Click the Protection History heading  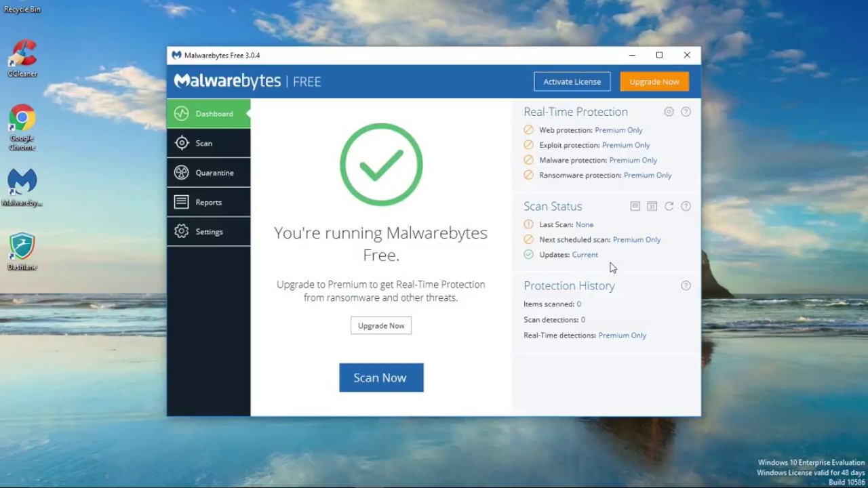tap(569, 286)
